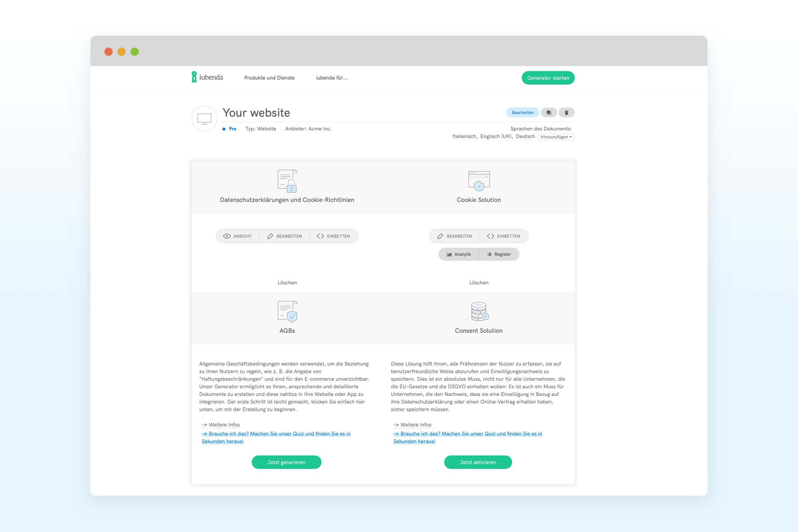Viewport: 798px width, 532px height.
Task: Expand the Hinzuzufügen language dropdown
Action: pos(556,137)
